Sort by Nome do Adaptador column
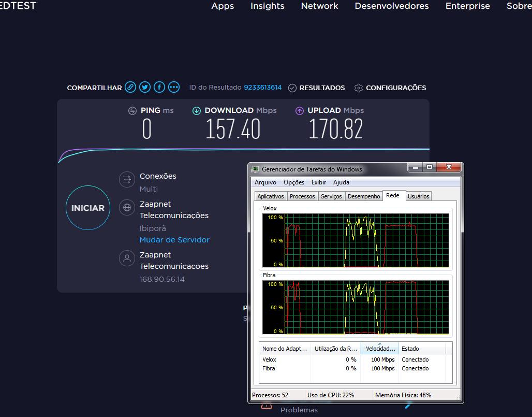Viewport: 532px width, 417px height. click(285, 349)
